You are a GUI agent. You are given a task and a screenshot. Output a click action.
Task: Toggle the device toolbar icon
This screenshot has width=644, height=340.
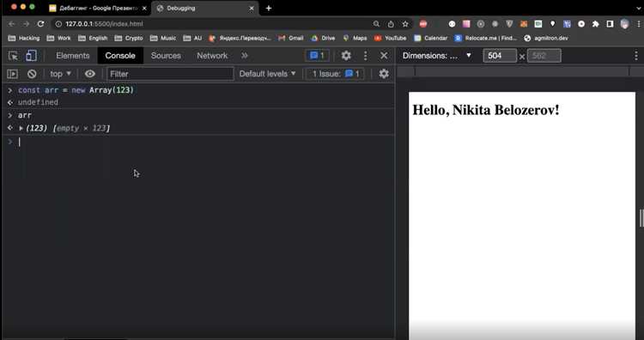(31, 56)
